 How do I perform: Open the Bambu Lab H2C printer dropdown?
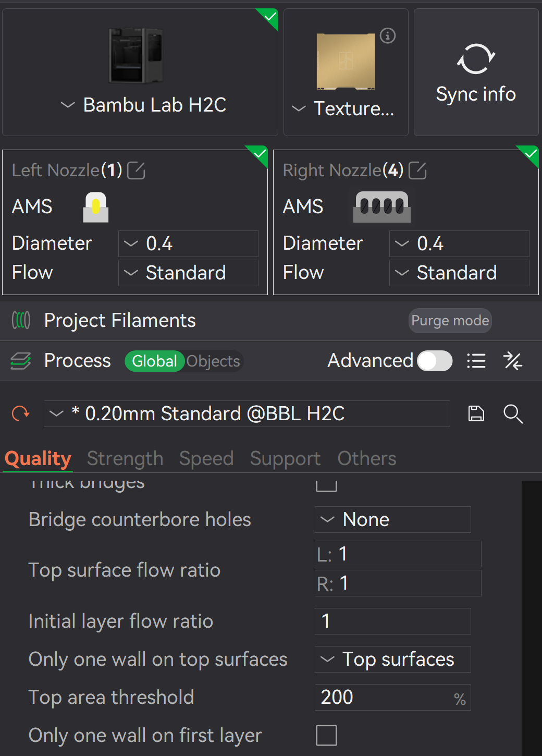pyautogui.click(x=143, y=105)
